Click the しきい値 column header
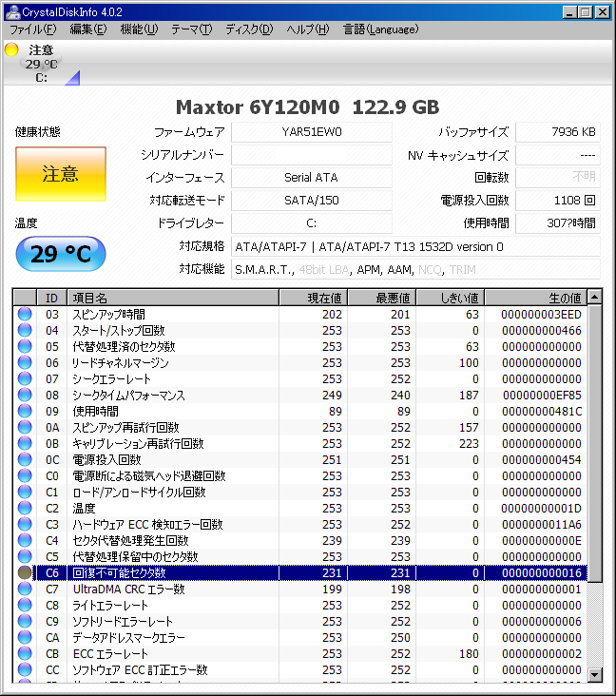Screen dimensions: 616x696 [450, 298]
